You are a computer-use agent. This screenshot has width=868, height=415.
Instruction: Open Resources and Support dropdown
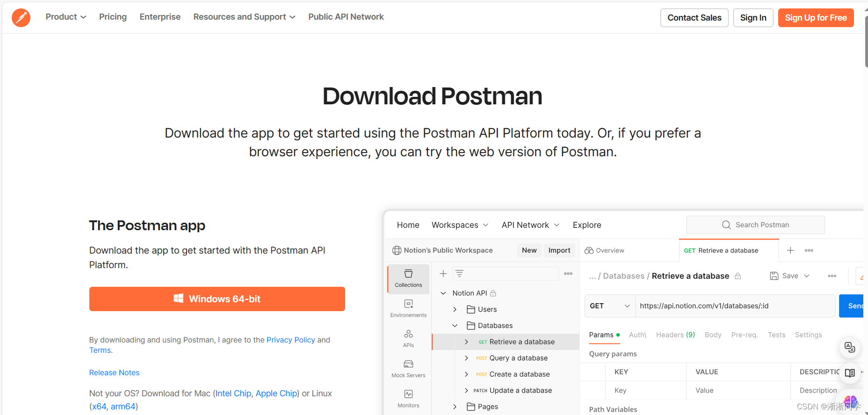point(245,17)
